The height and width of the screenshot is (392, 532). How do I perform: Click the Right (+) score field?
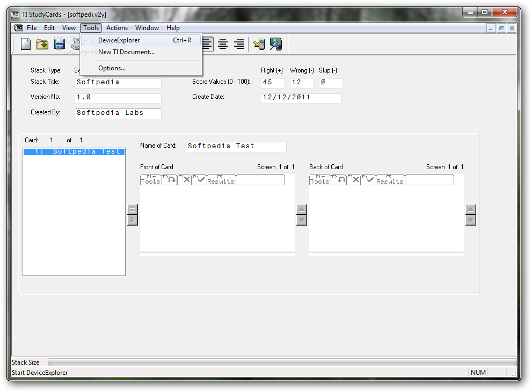273,83
